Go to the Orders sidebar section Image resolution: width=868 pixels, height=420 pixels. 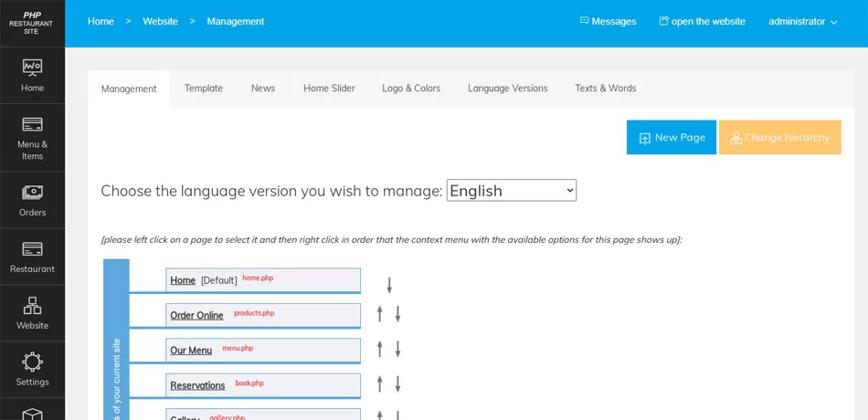coord(32,200)
